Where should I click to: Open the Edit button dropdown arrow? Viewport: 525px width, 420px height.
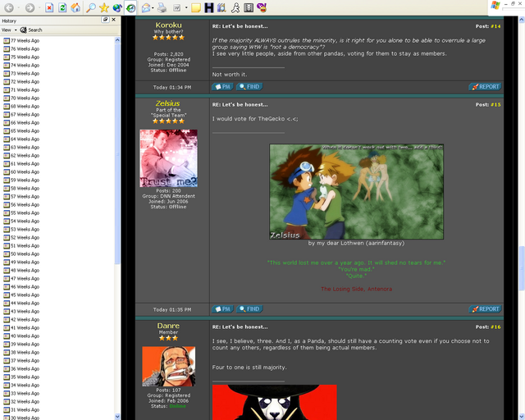tap(186, 7)
